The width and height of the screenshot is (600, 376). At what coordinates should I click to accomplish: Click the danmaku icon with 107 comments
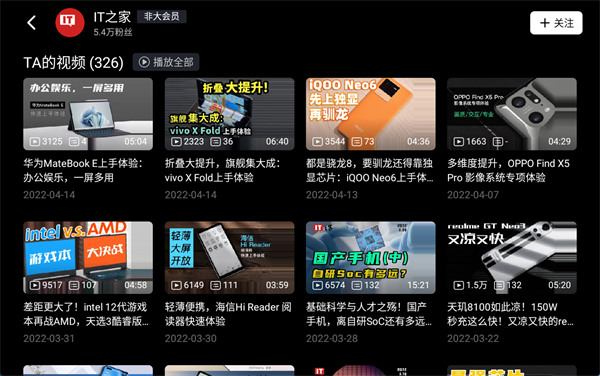[x=74, y=285]
